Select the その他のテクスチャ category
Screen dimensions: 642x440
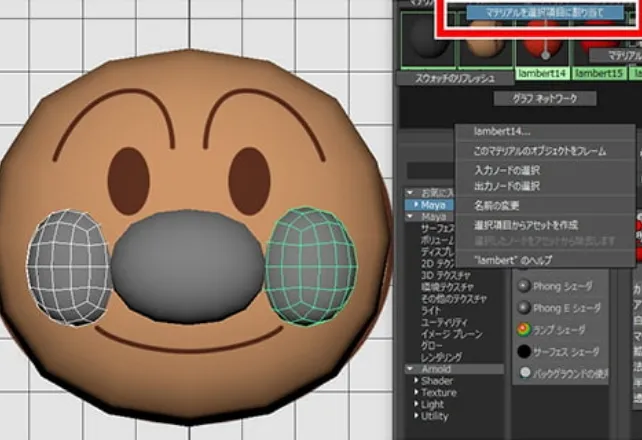(454, 299)
